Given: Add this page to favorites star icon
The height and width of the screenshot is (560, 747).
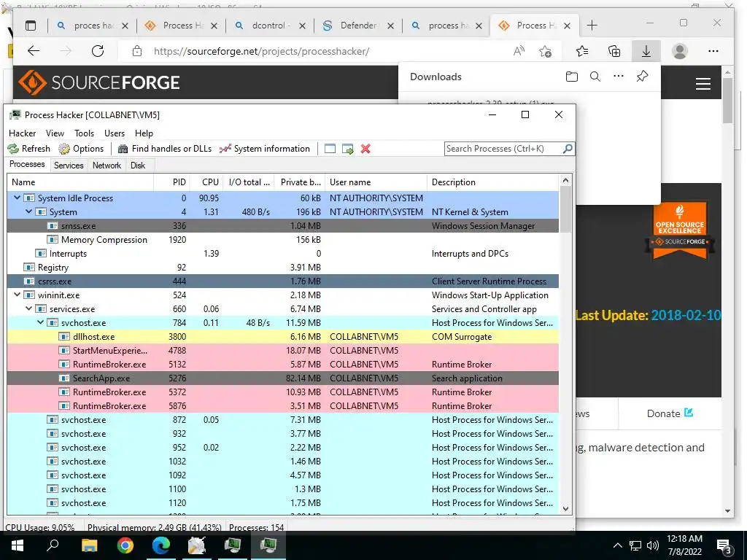Looking at the screenshot, I should 546,51.
